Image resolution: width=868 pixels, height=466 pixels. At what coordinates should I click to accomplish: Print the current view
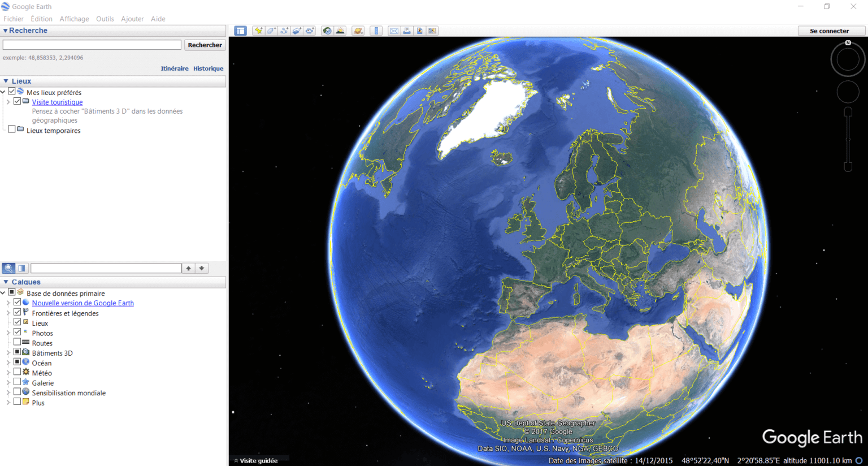(x=407, y=31)
